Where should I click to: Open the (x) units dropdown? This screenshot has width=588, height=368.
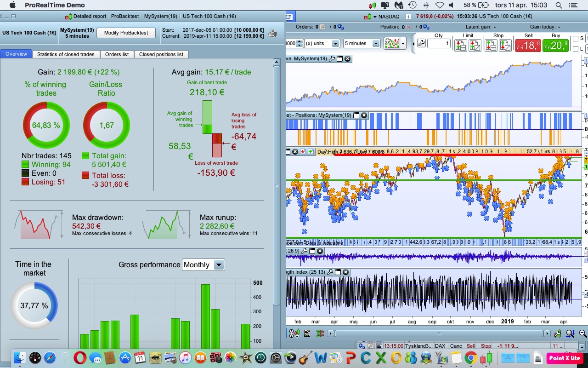pyautogui.click(x=335, y=44)
